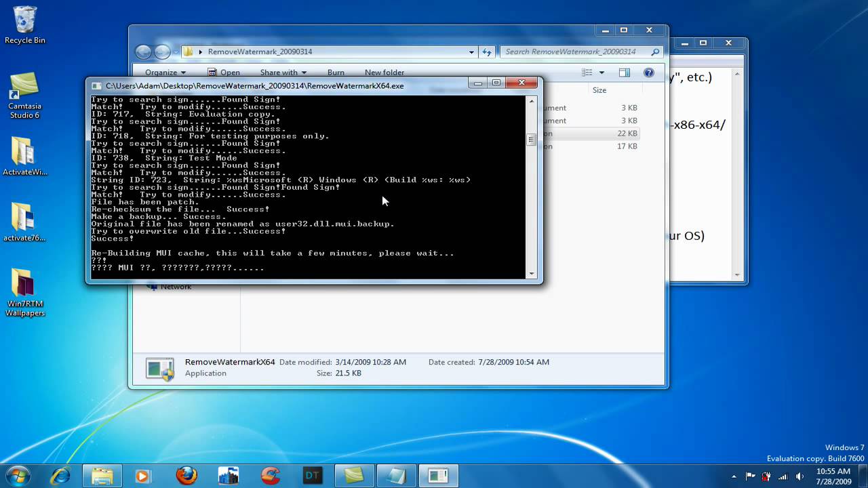
Task: Select Network in the Explorer navigation pane
Action: tap(176, 287)
